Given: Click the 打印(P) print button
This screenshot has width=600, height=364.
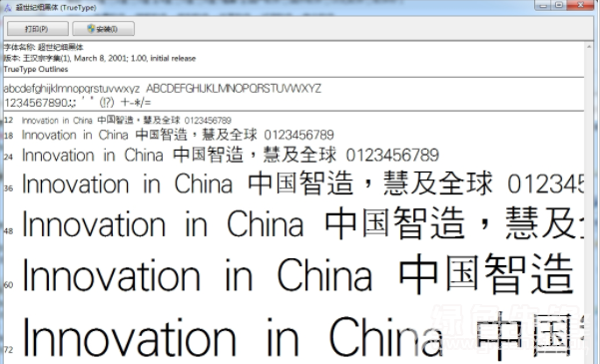Looking at the screenshot, I should pos(38,29).
